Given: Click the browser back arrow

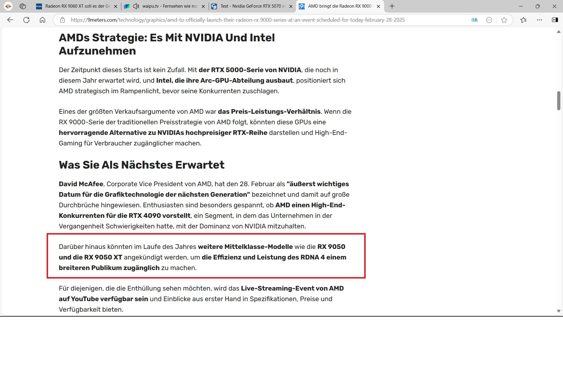Looking at the screenshot, I should point(10,20).
